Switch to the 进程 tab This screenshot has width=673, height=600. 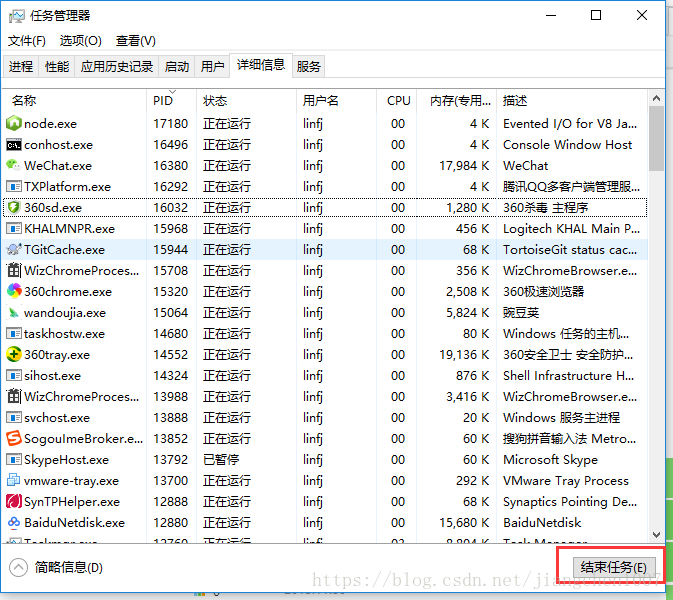click(21, 67)
